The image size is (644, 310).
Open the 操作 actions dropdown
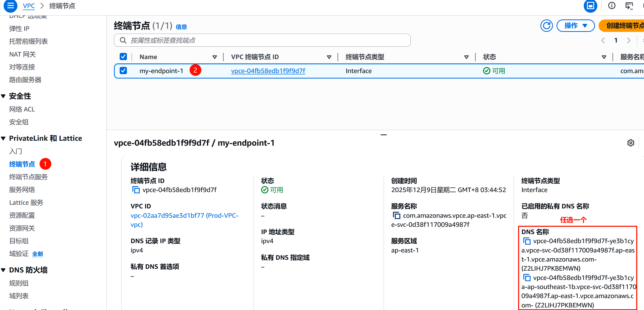pos(575,26)
